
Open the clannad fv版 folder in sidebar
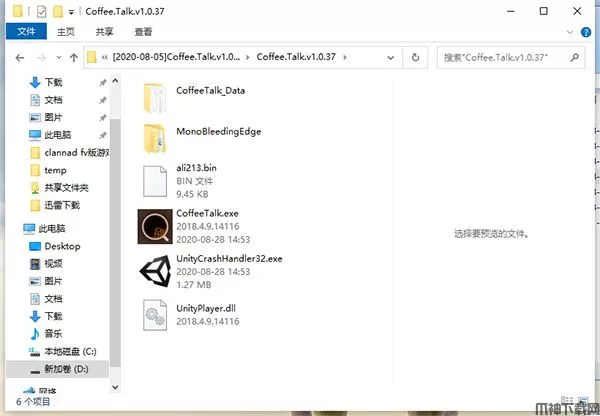tap(70, 153)
